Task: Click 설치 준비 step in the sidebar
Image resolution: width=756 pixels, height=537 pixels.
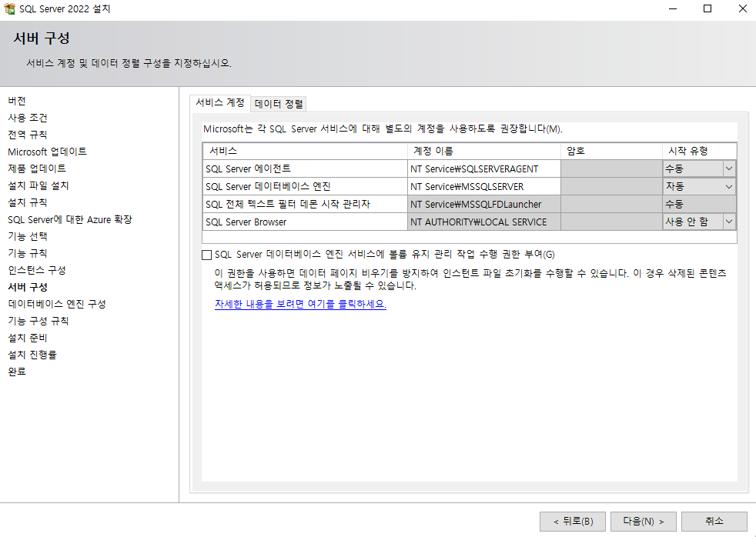Action: click(x=28, y=338)
